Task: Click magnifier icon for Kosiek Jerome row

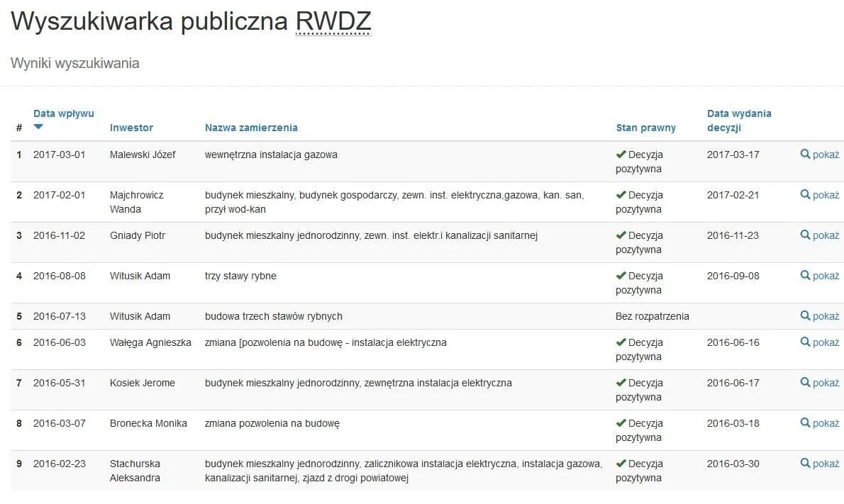Action: pyautogui.click(x=805, y=382)
